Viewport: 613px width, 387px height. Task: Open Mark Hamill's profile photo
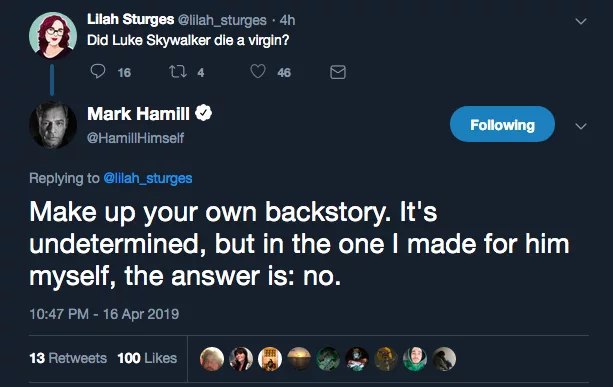53,125
